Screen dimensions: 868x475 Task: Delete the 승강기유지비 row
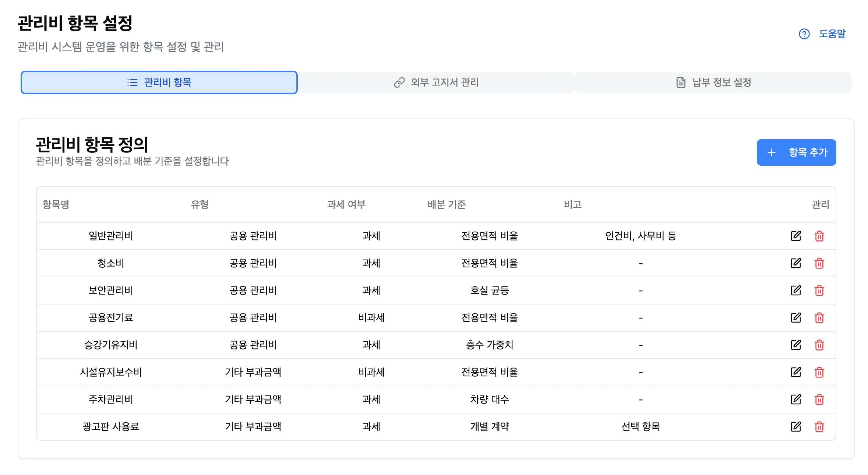[x=819, y=345]
